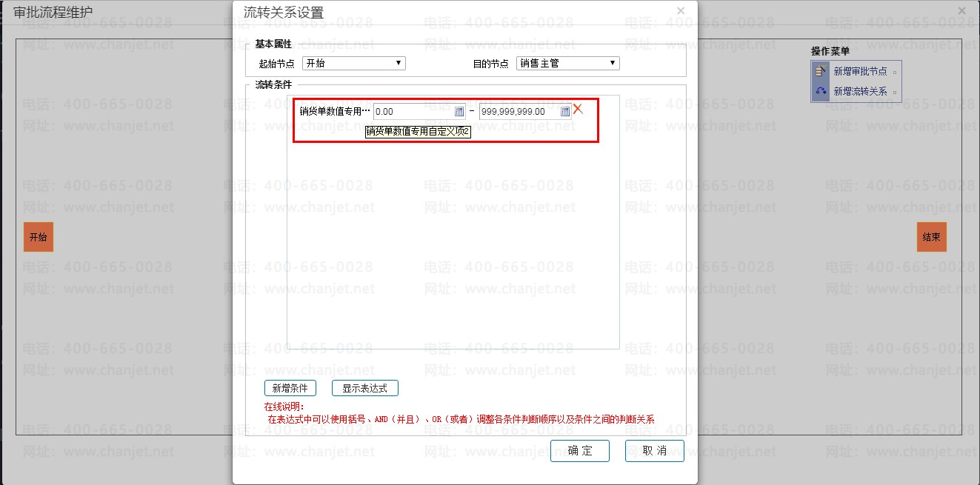
Task: Click the 开始 node in the flowchart
Action: click(x=38, y=236)
